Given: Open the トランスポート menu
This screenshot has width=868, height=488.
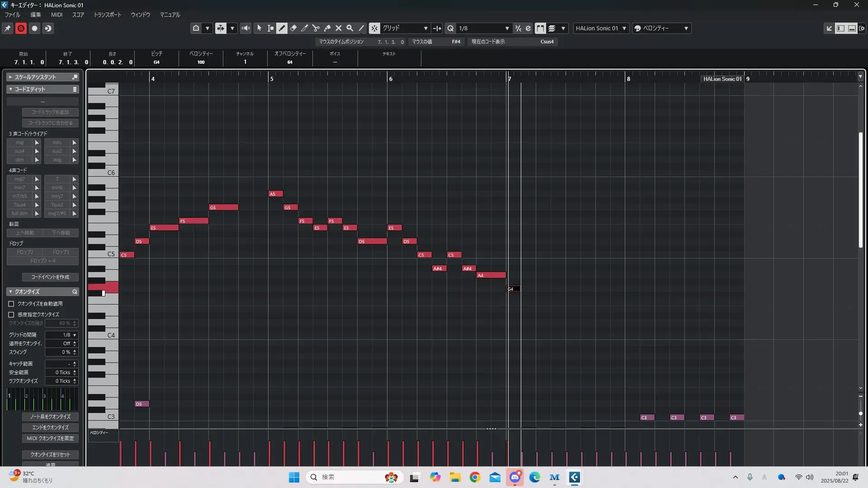Looking at the screenshot, I should [107, 14].
